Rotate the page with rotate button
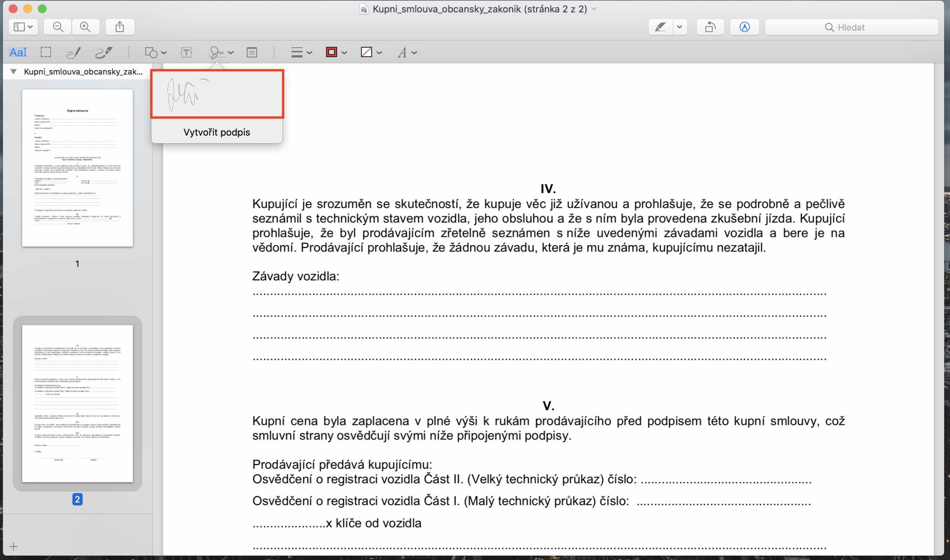The height and width of the screenshot is (560, 950). pos(710,27)
